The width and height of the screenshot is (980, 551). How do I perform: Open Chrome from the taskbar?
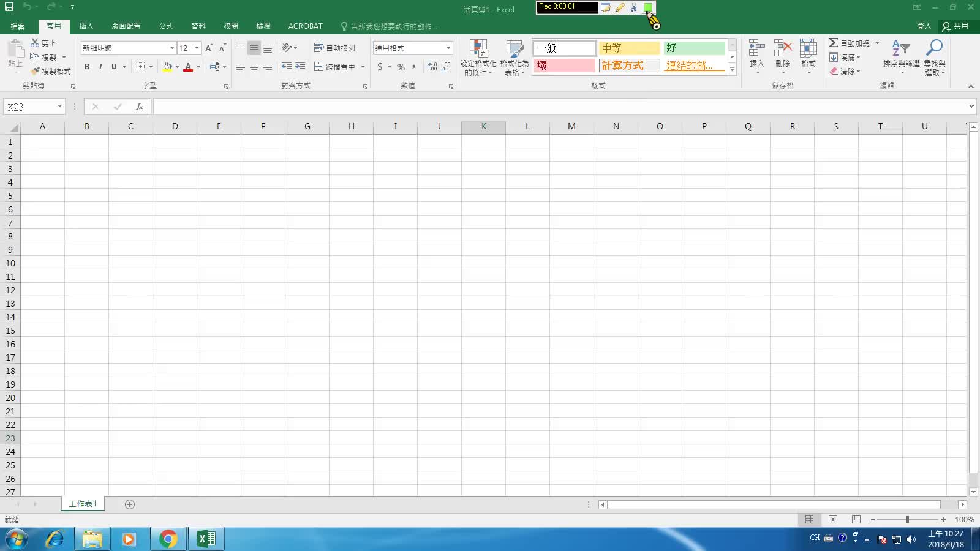click(168, 539)
